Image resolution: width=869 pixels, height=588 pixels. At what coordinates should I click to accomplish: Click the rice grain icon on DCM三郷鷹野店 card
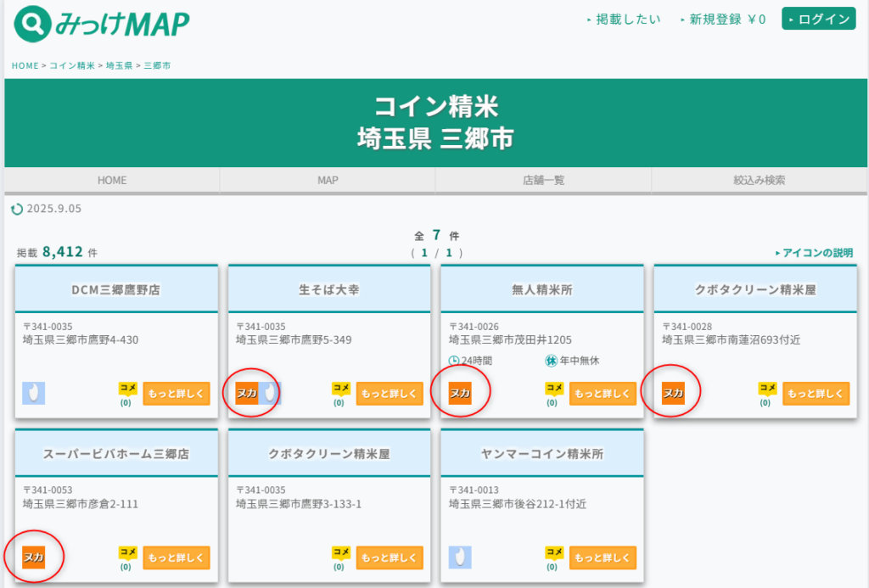pos(34,393)
